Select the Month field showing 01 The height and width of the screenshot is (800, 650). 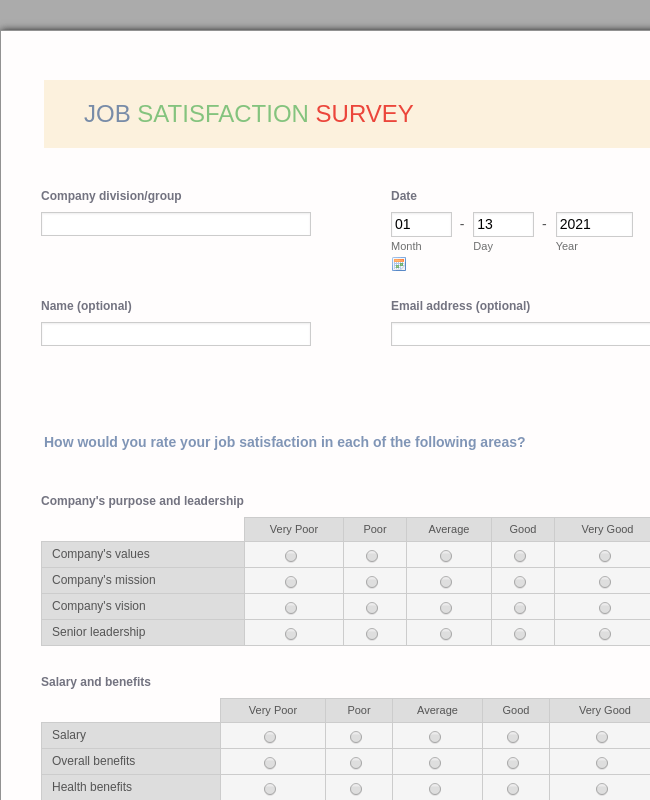pos(421,224)
